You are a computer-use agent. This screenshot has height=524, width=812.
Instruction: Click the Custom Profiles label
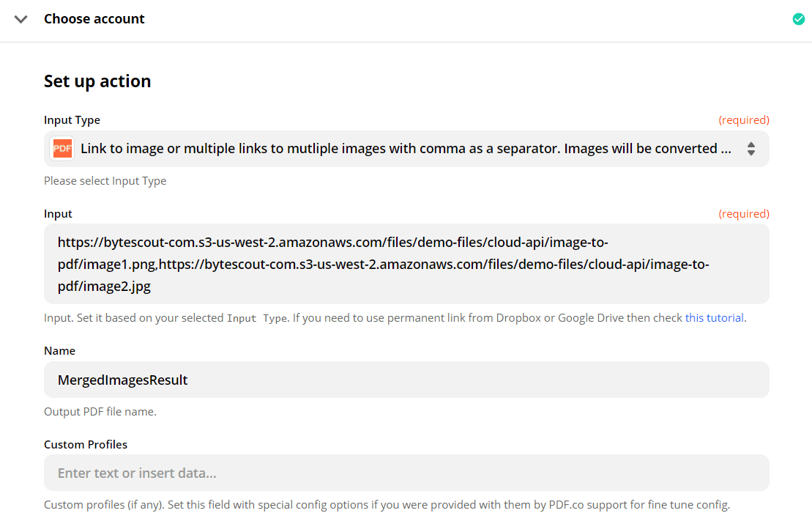click(86, 444)
